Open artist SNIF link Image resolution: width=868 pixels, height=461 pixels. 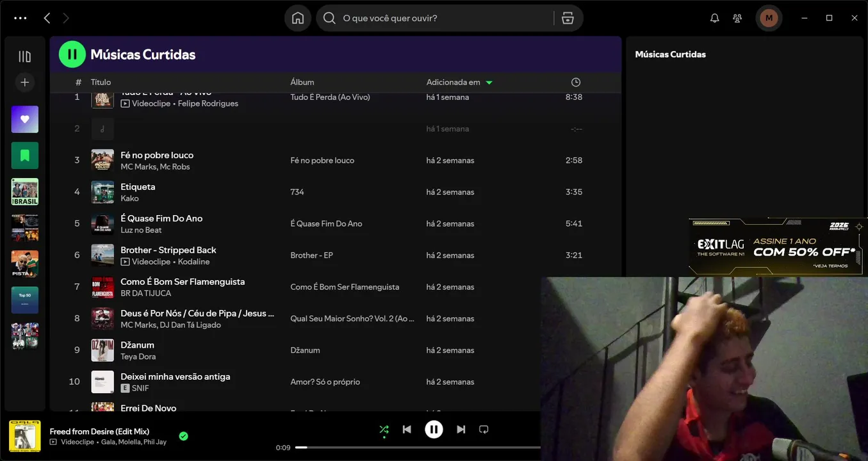point(140,388)
